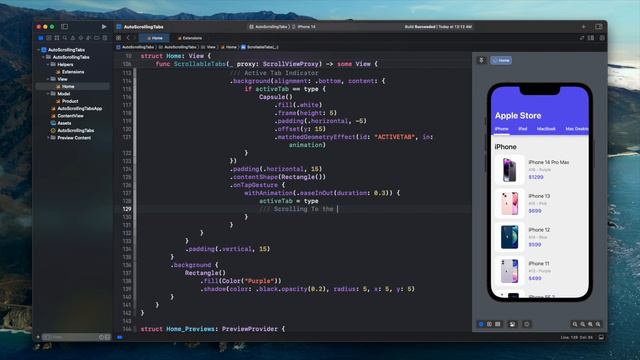Collapse the View folder
This screenshot has width=640, height=360.
(48, 79)
